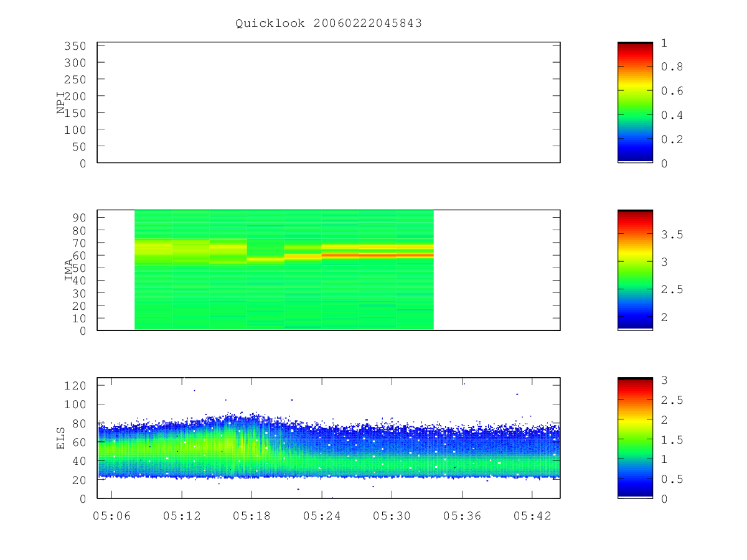Click the 05:12 time axis label
The image size is (747, 560).
tap(182, 515)
